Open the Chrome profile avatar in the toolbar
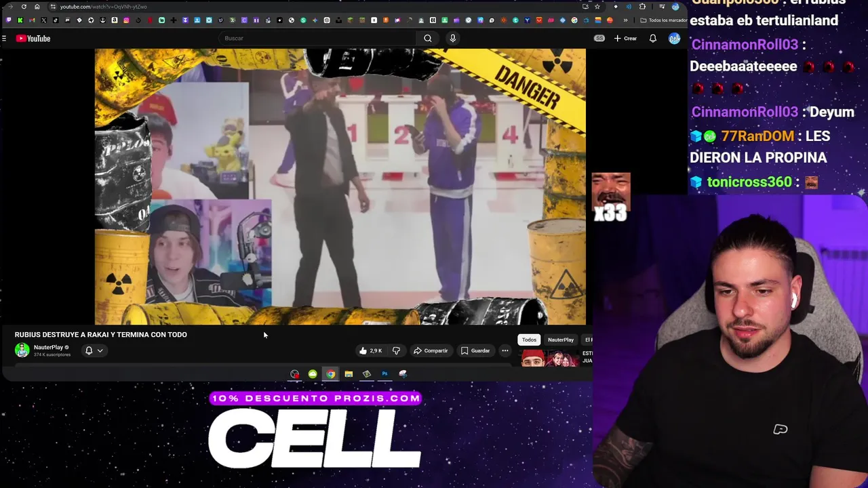 click(675, 7)
